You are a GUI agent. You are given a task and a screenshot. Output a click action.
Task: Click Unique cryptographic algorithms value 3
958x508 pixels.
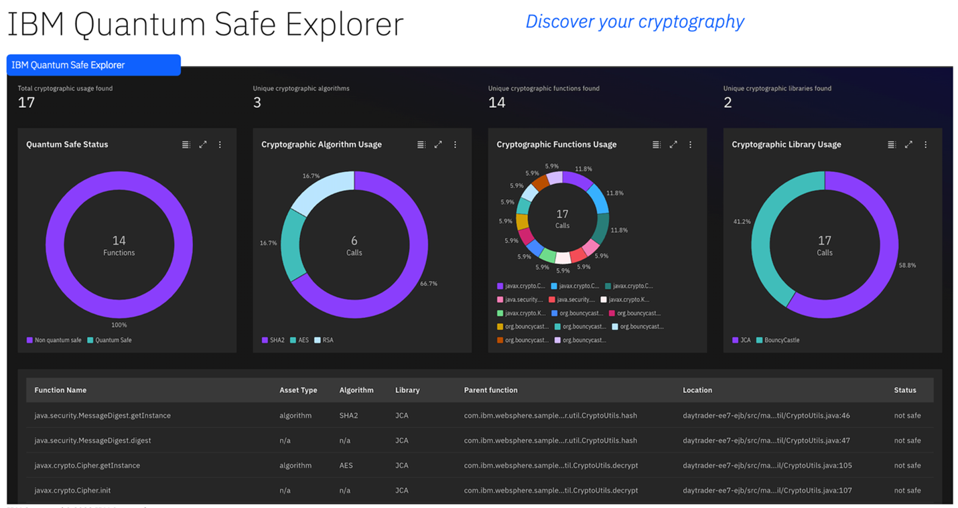(257, 103)
